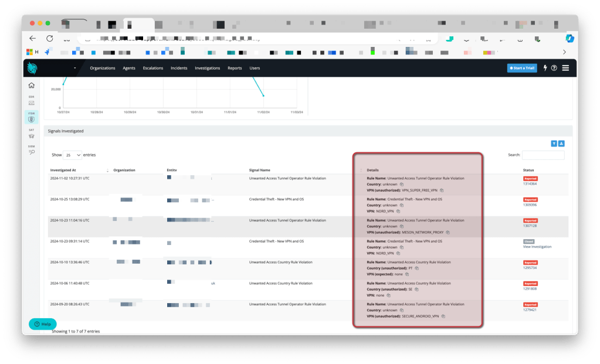Open the EDR section in the sidebar

[32, 102]
